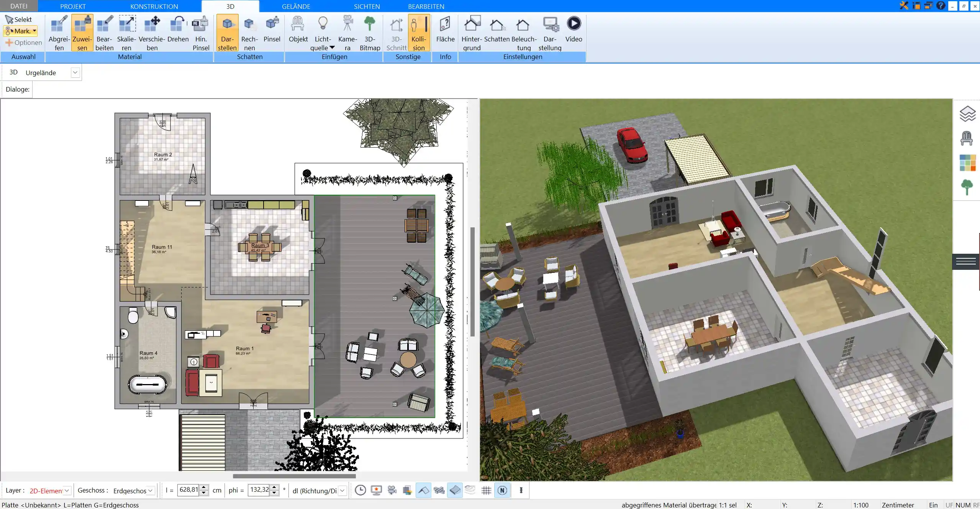
Task: Decrease the phi stepper value
Action: 274,493
